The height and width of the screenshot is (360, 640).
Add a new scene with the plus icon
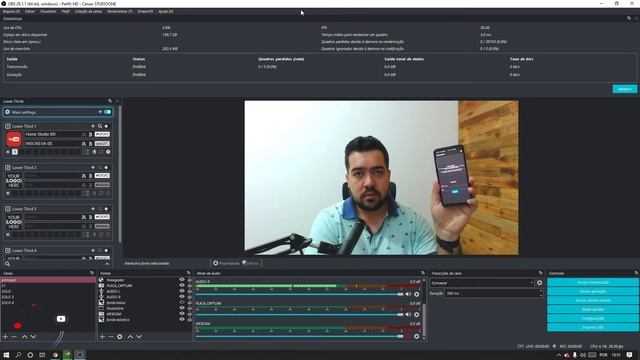[x=5, y=337]
